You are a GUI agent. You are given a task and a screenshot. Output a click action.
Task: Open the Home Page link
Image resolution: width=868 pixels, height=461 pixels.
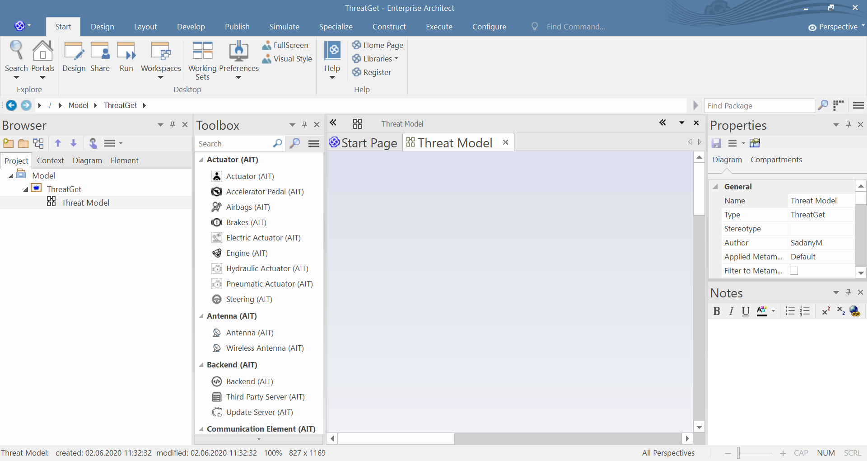pyautogui.click(x=378, y=45)
